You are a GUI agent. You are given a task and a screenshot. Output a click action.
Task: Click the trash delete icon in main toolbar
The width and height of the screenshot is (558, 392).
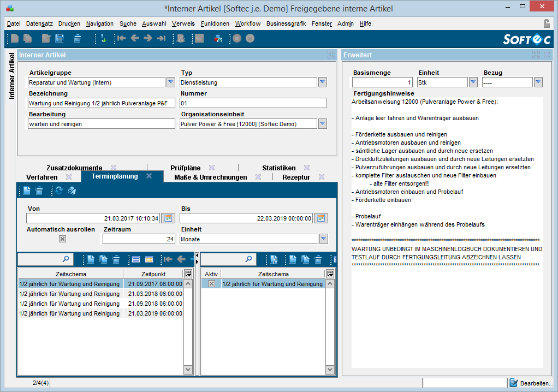click(78, 38)
